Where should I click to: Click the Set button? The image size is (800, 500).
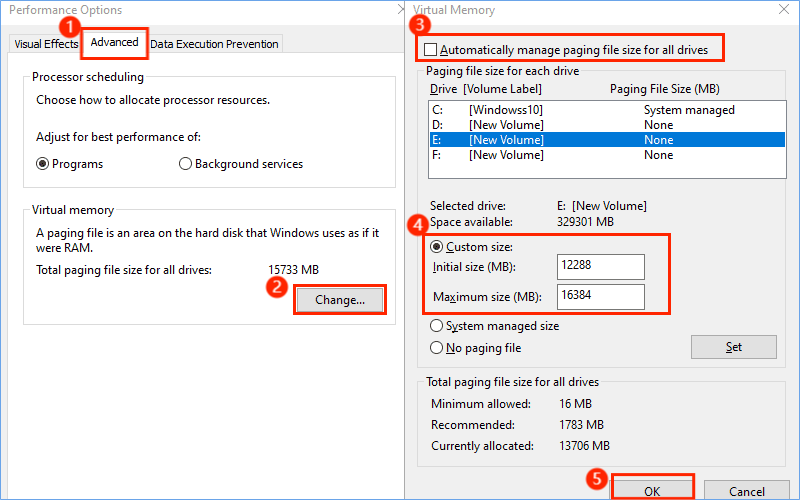[734, 347]
